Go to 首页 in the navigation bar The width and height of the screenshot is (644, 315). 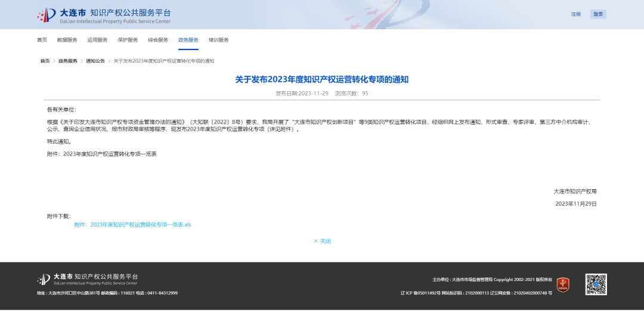point(42,40)
